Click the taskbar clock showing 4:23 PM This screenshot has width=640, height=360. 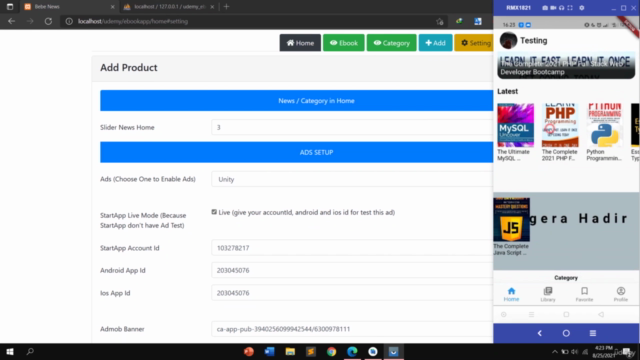pos(603,351)
